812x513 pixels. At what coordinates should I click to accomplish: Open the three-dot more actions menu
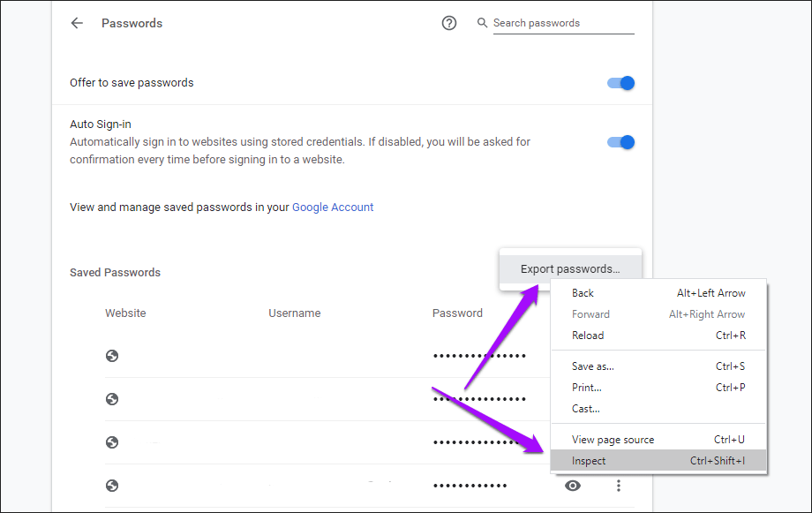[619, 486]
